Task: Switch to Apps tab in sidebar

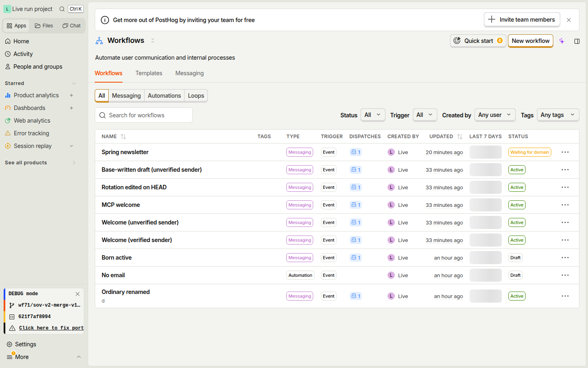Action: click(x=16, y=26)
